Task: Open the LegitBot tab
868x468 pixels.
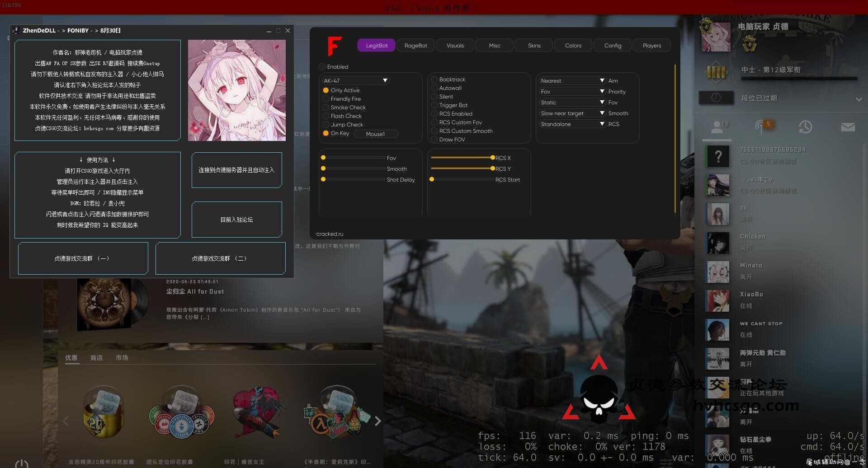Action: tap(377, 46)
